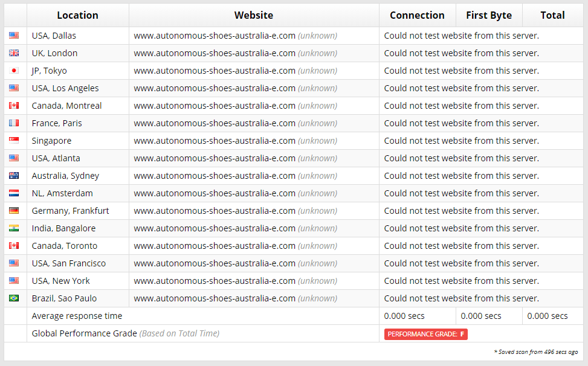
Task: Click the red Performance Grade F badge
Action: tap(426, 334)
